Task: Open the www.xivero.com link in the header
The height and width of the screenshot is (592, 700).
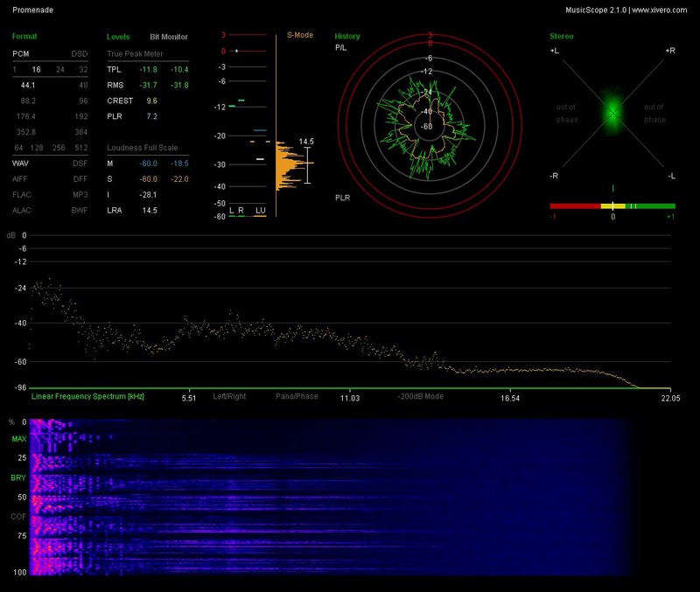Action: [x=660, y=10]
